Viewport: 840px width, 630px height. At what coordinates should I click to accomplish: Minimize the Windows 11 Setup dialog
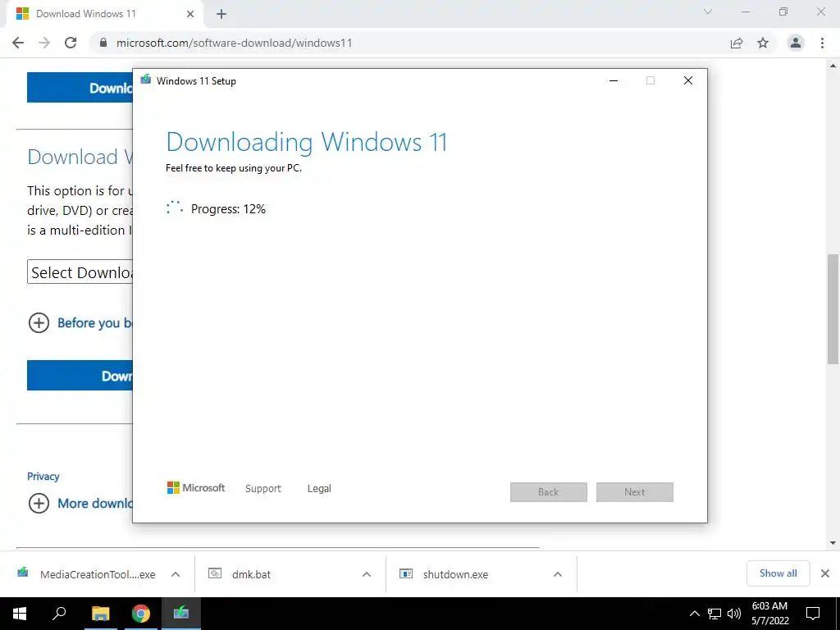pyautogui.click(x=614, y=81)
